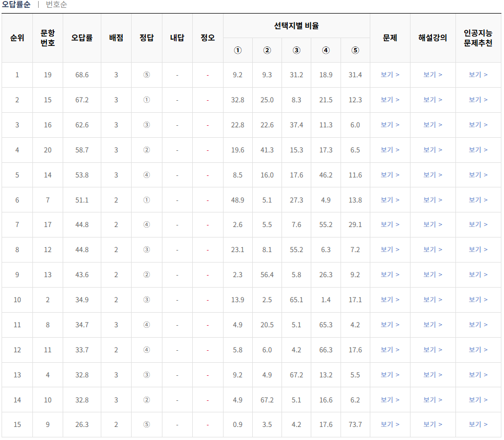This screenshot has height=440, width=504.
Task: Open 해설강의 보기 for question 7
Action: (432, 200)
